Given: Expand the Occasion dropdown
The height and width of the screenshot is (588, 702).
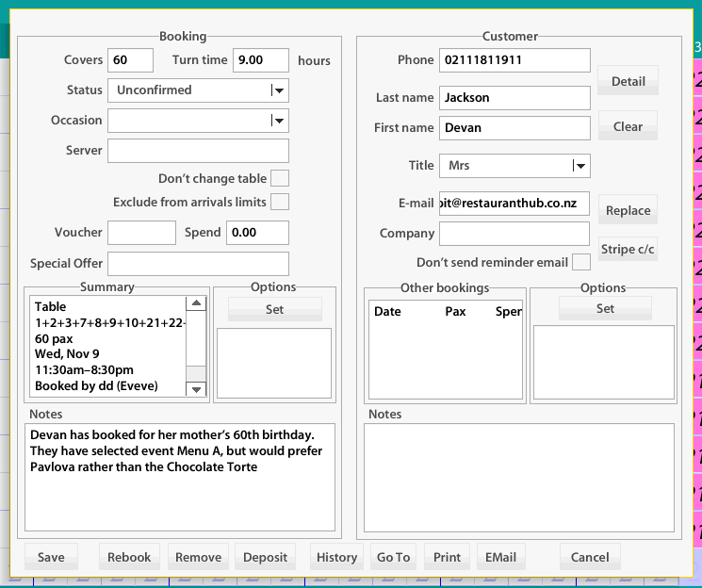Looking at the screenshot, I should coord(198,121).
